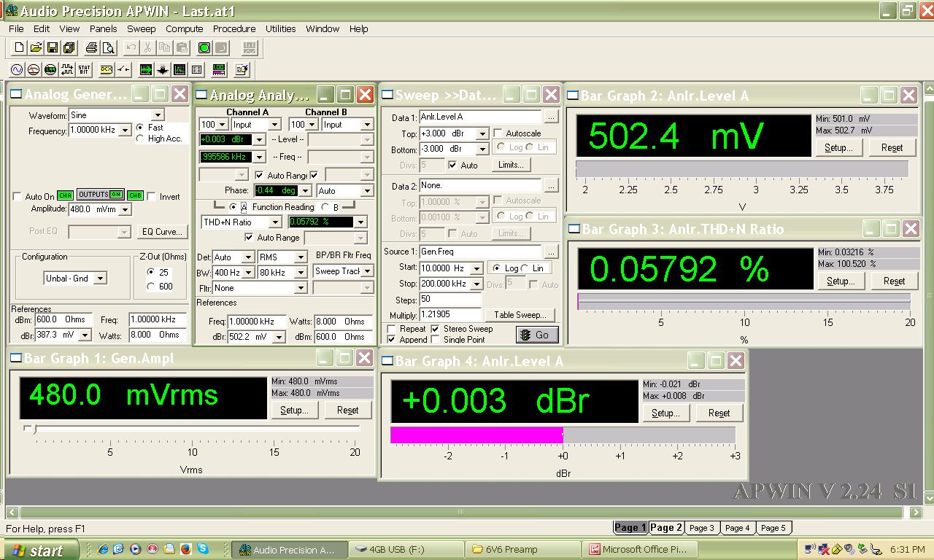The height and width of the screenshot is (560, 934).
Task: Select the High Acc. radio button
Action: (140, 139)
